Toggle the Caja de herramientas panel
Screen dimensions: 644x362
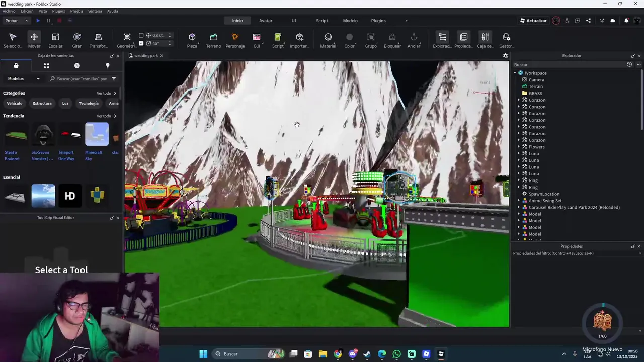click(x=485, y=40)
